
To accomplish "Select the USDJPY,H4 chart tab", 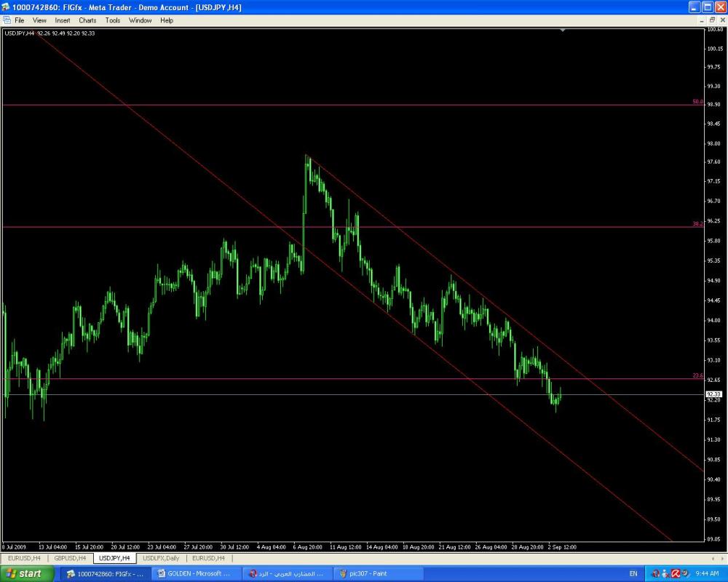I will pos(114,558).
